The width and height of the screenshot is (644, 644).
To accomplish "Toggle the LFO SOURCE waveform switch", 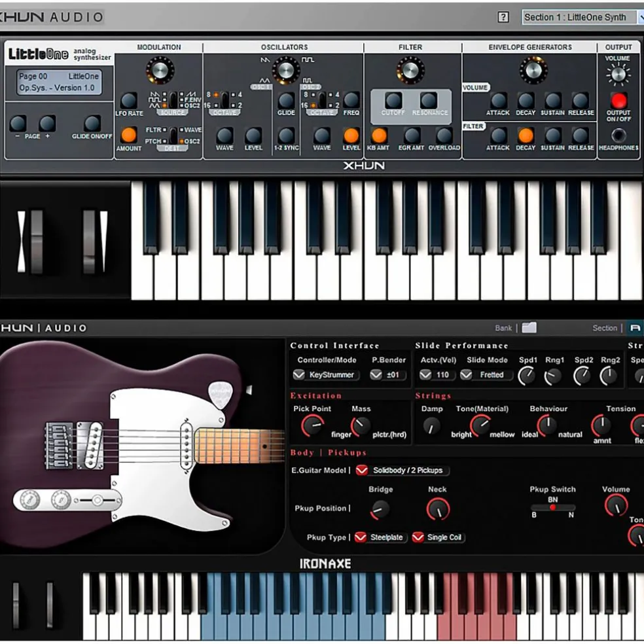I will point(173,99).
